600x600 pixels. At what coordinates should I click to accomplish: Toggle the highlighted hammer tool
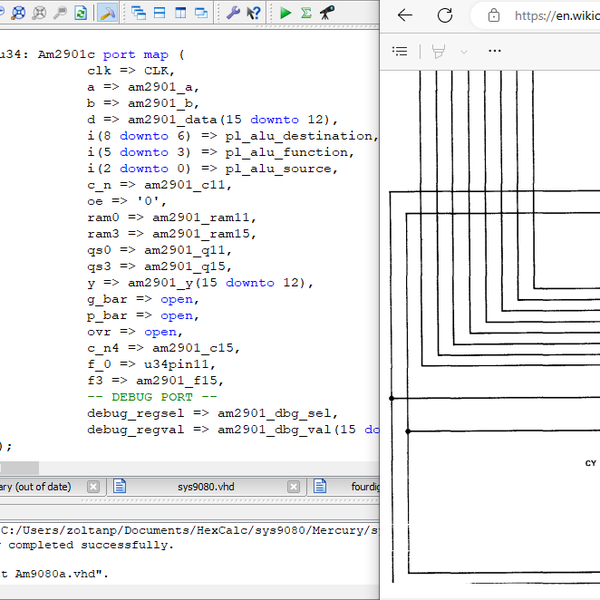[x=108, y=14]
